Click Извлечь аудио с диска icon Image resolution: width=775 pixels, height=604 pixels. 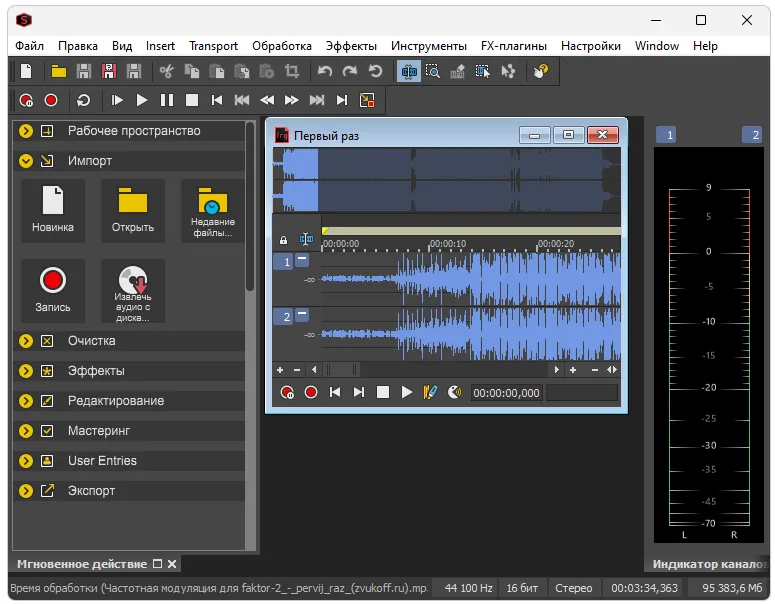[x=132, y=291]
